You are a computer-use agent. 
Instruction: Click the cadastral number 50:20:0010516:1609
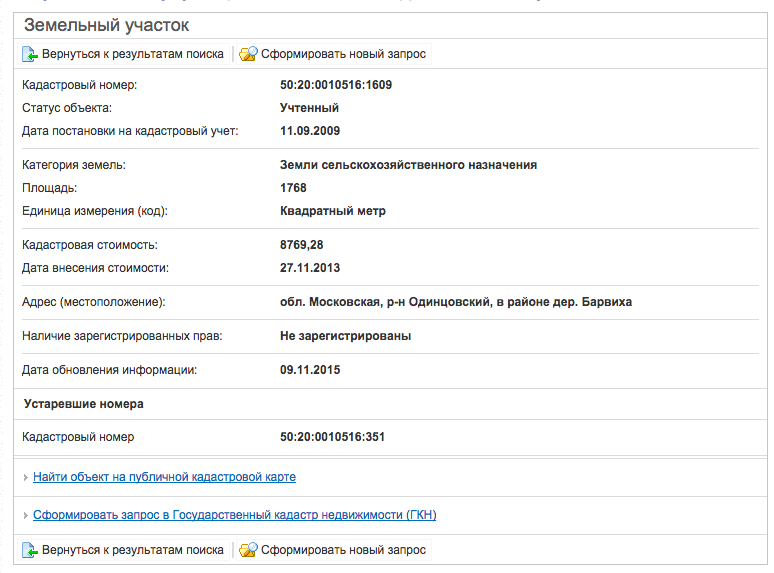[x=336, y=85]
